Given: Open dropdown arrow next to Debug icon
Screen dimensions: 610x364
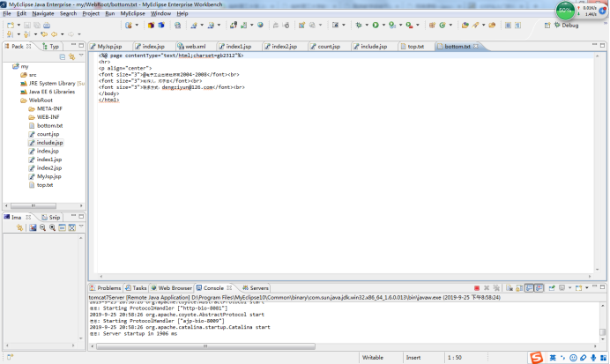Looking at the screenshot, I should [367, 26].
